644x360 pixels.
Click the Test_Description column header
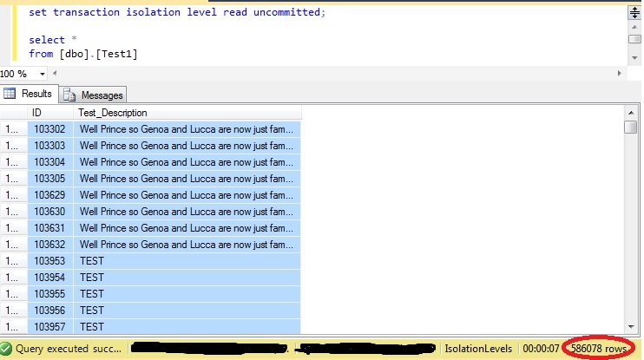click(187, 113)
